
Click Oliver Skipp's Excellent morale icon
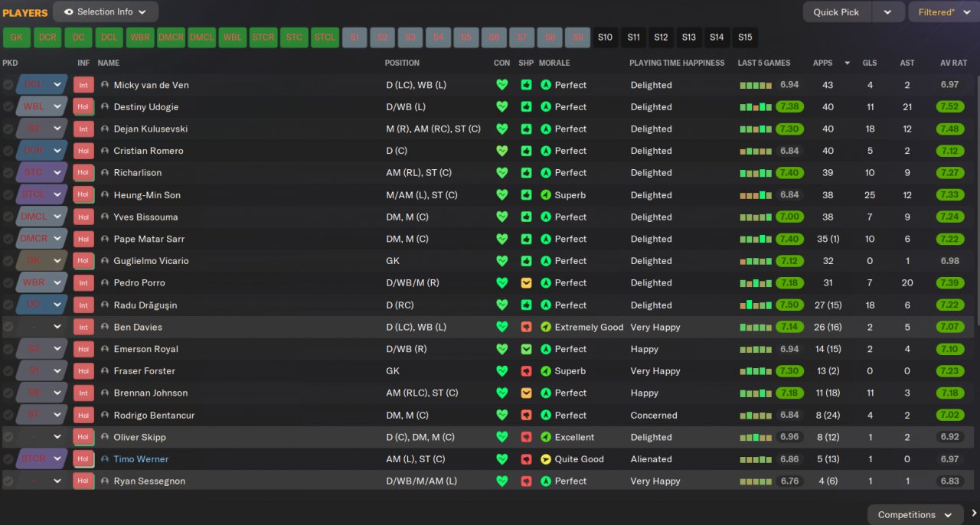coord(546,437)
